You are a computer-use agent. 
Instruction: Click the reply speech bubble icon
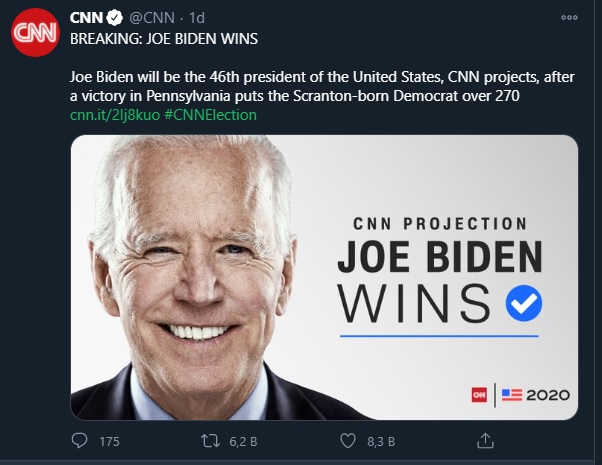pyautogui.click(x=80, y=440)
